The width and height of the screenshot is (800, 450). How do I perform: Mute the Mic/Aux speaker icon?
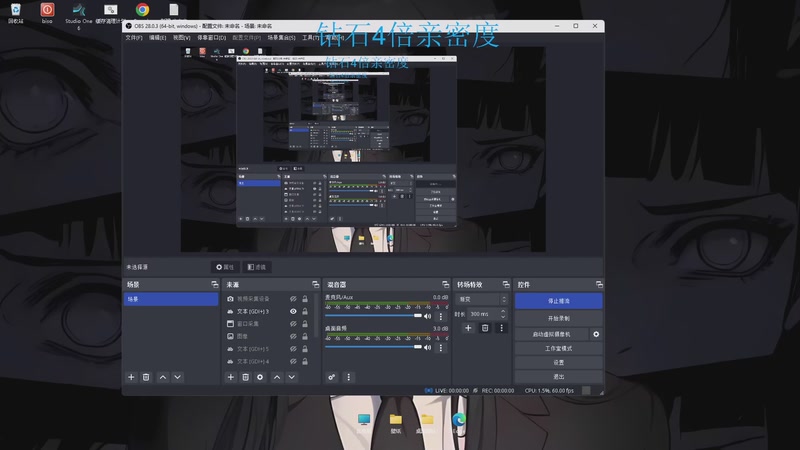428,316
